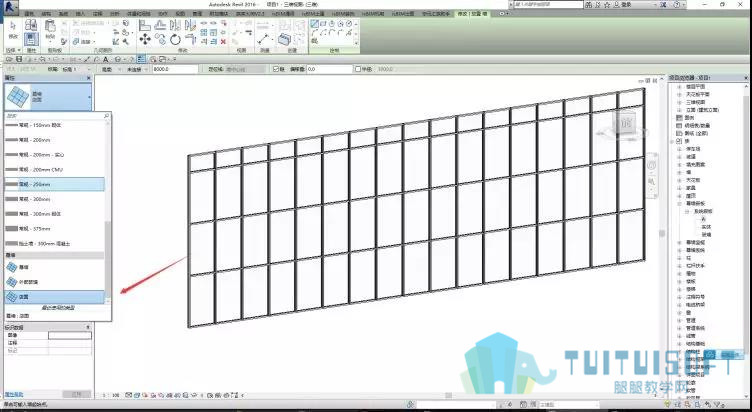Select 挡土墙 - 300mm 混凝土 wall type
The image size is (752, 412).
54,243
